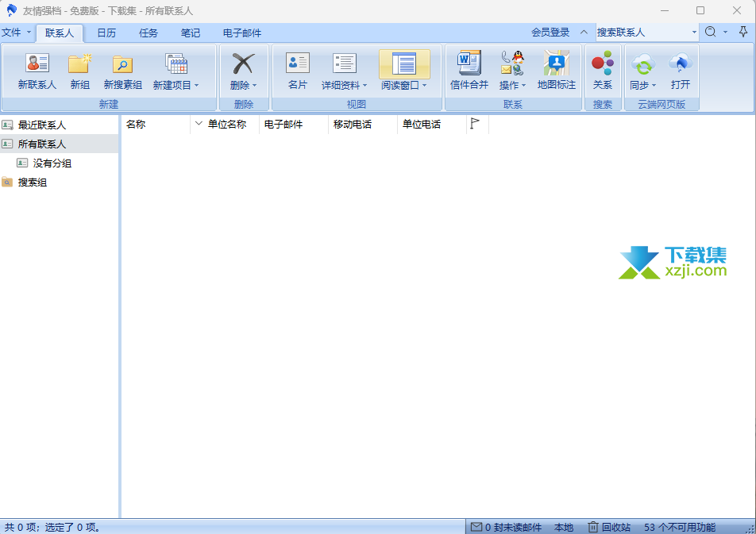Open 回收站 from the status bar
The width and height of the screenshot is (756, 534).
[609, 527]
